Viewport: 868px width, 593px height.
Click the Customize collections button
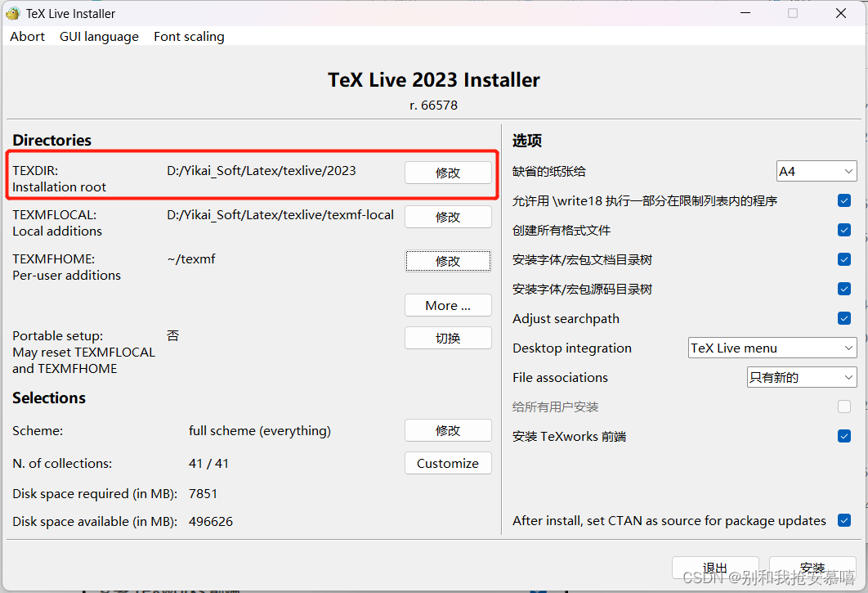click(448, 463)
